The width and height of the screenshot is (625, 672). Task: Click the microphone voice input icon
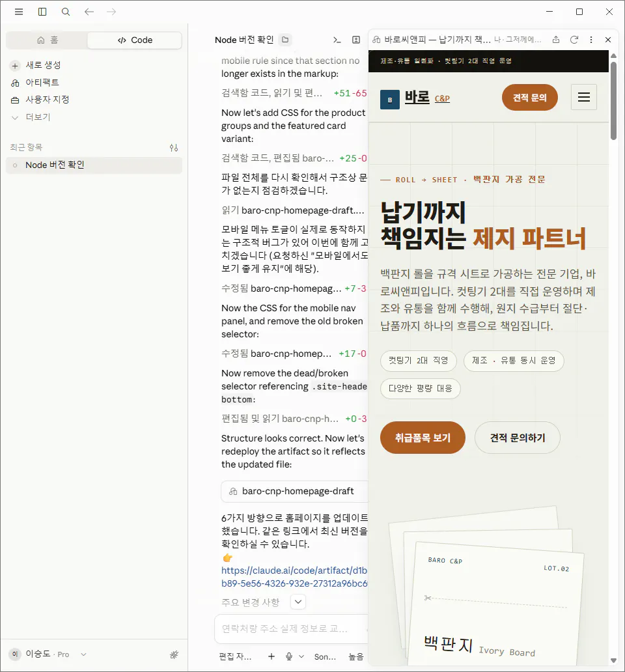289,656
